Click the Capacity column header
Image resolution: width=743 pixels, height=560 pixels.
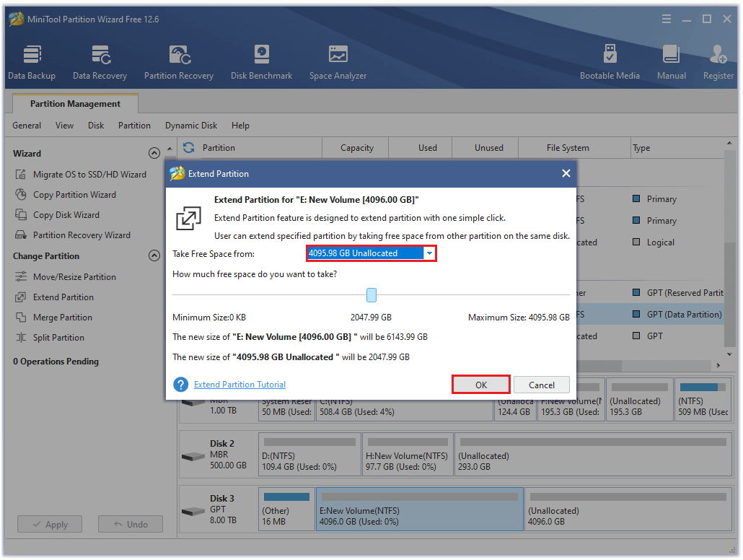click(x=356, y=147)
